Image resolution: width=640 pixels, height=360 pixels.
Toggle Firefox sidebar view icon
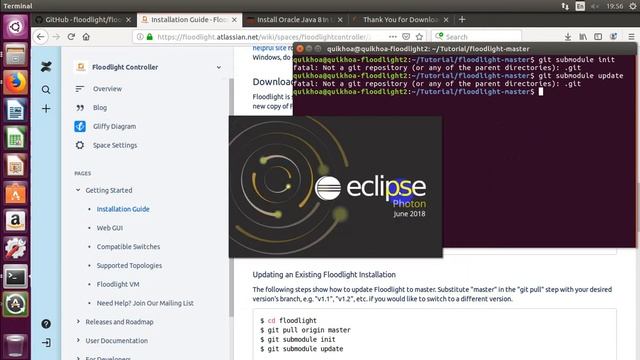point(598,37)
